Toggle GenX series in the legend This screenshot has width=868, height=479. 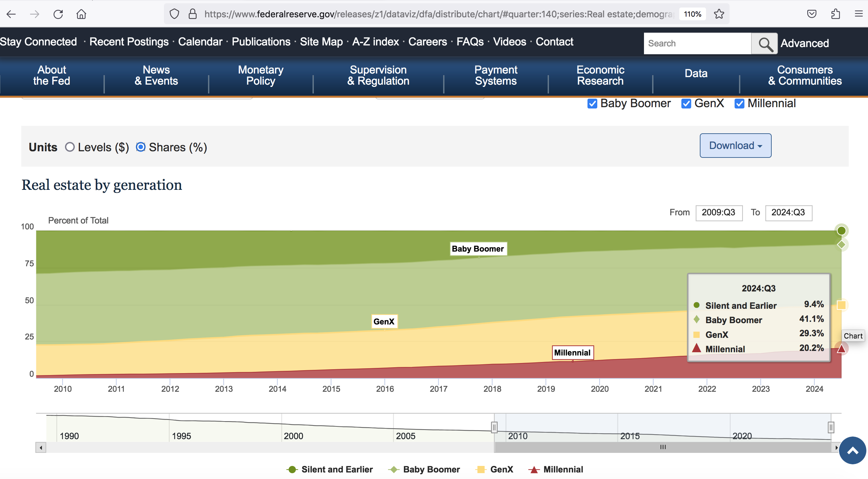pyautogui.click(x=494, y=469)
